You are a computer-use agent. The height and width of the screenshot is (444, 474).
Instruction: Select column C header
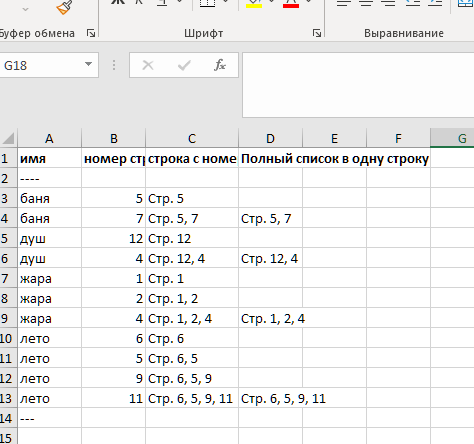coord(192,138)
